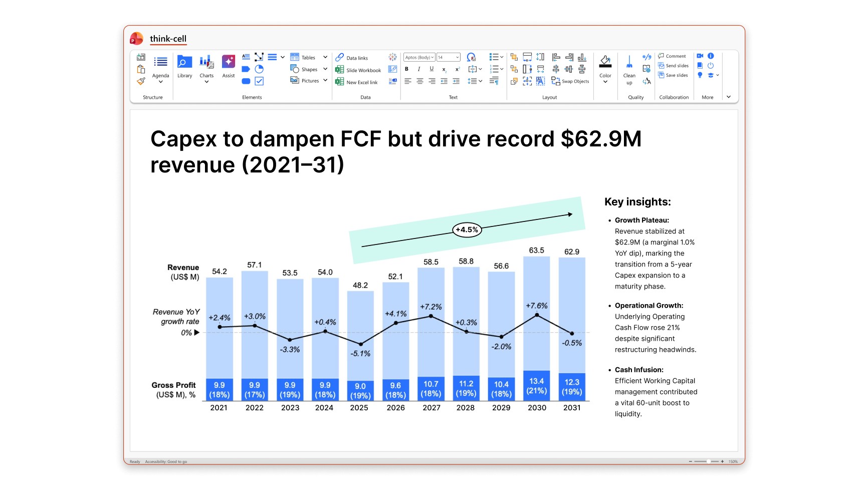Align objects to bottom in Layout
This screenshot has height=488, width=868.
pos(582,57)
